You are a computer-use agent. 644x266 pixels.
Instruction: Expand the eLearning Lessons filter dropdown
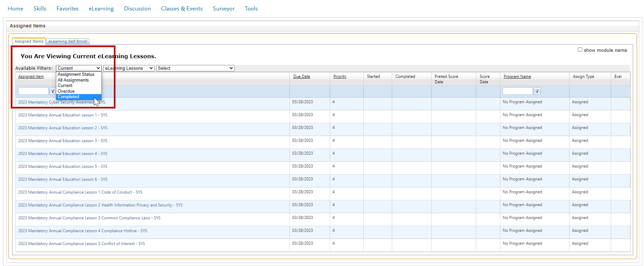pyautogui.click(x=129, y=68)
